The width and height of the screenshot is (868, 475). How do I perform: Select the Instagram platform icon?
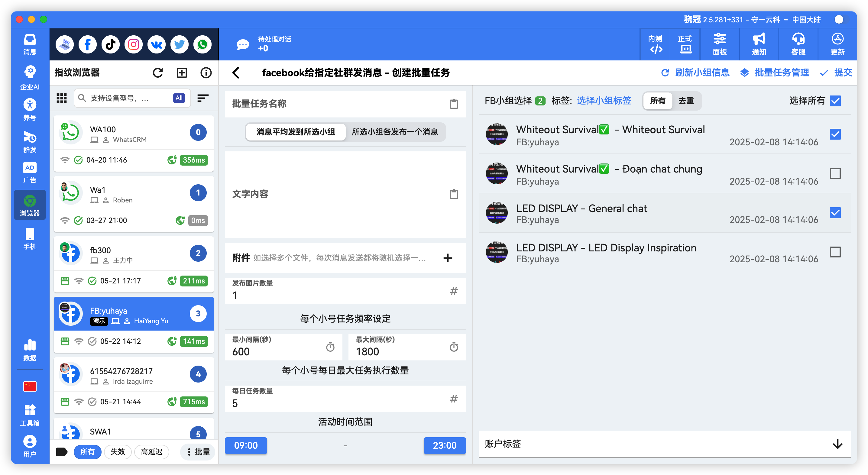(x=134, y=44)
